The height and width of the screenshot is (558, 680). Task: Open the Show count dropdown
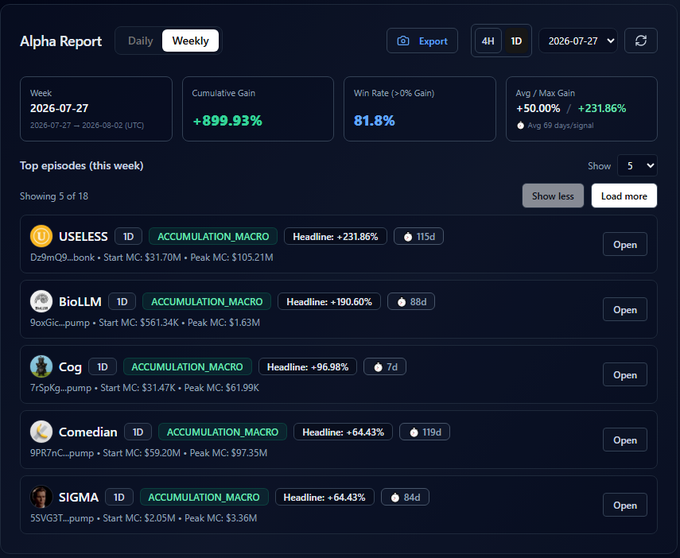[x=637, y=166]
